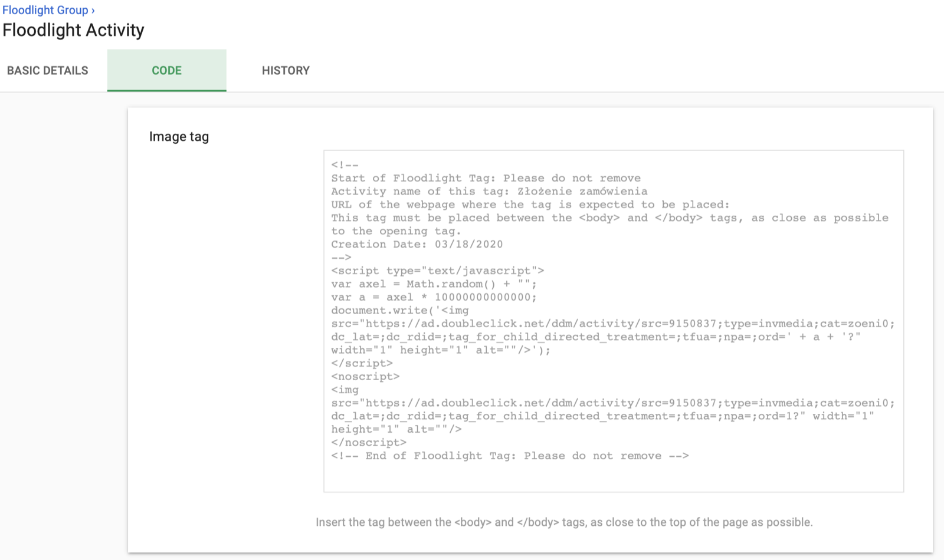The height and width of the screenshot is (560, 944).
Task: Click the 'End of Floodlight Tag' comment line
Action: [x=510, y=456]
